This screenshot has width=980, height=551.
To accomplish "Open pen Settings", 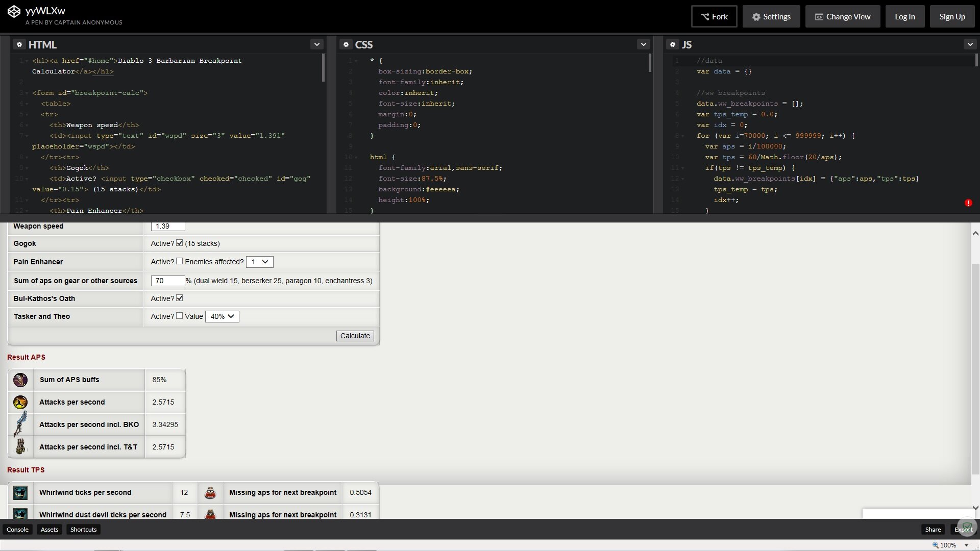I will coord(771,16).
